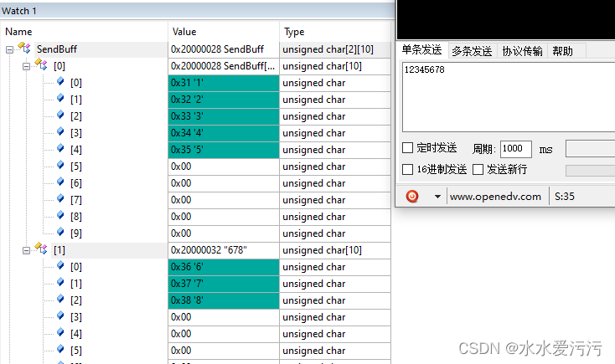Click the SendBuff struct icon
This screenshot has width=615, height=364.
pos(24,49)
